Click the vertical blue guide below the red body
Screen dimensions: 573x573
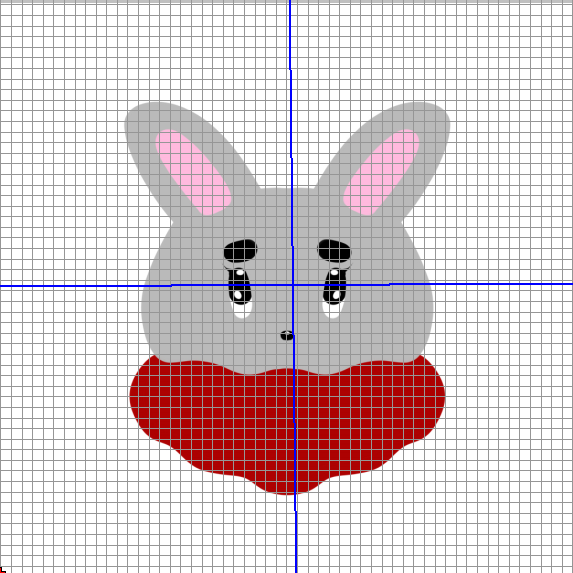[x=296, y=534]
